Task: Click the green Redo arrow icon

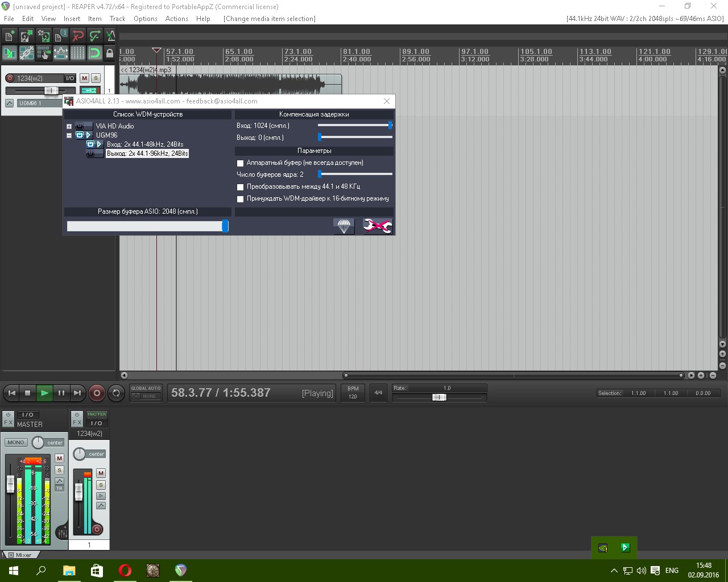Action: (95, 36)
